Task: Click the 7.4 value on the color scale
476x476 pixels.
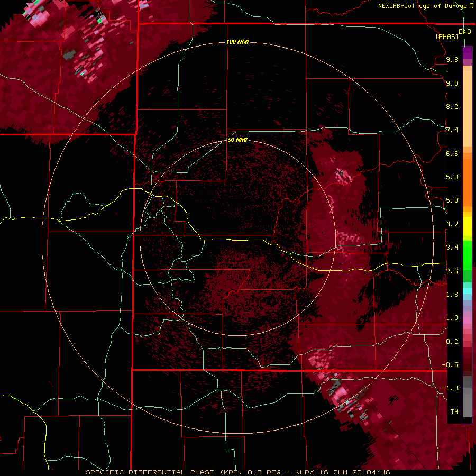Action: point(452,130)
